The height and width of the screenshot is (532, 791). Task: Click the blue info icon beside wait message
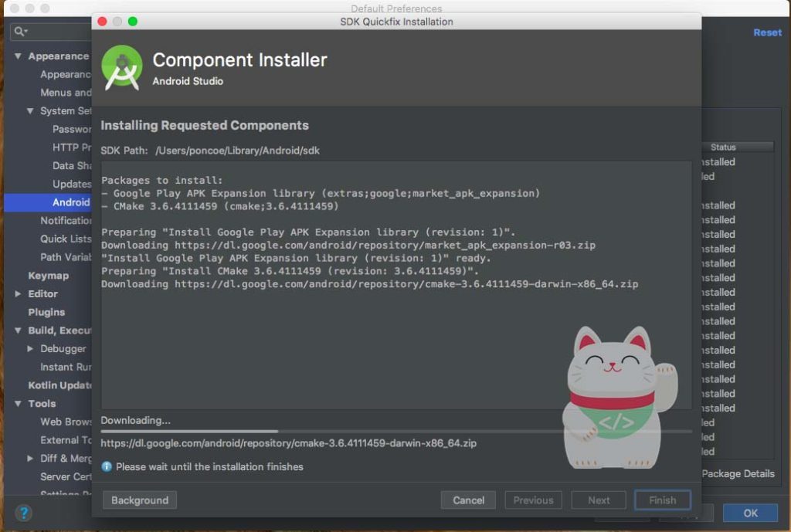point(107,466)
